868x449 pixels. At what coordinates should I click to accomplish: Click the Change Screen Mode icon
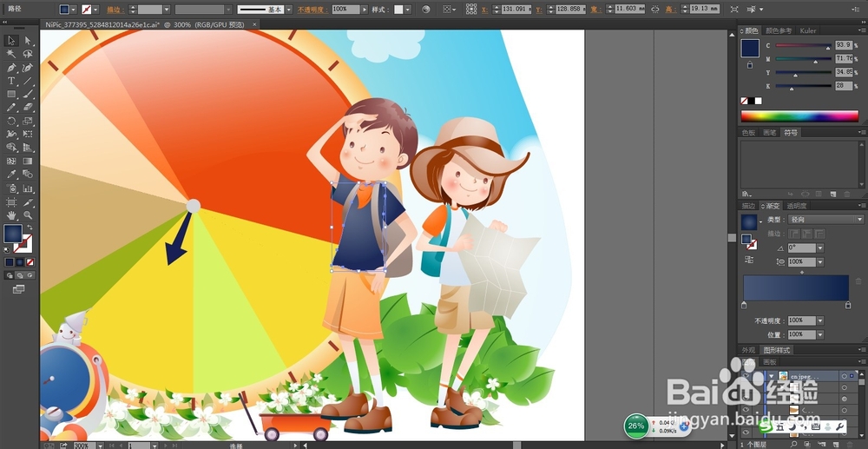[19, 288]
